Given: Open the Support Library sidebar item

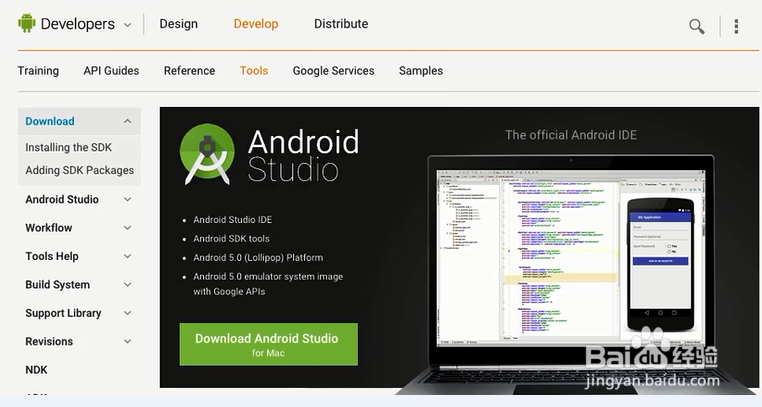Looking at the screenshot, I should coord(63,313).
